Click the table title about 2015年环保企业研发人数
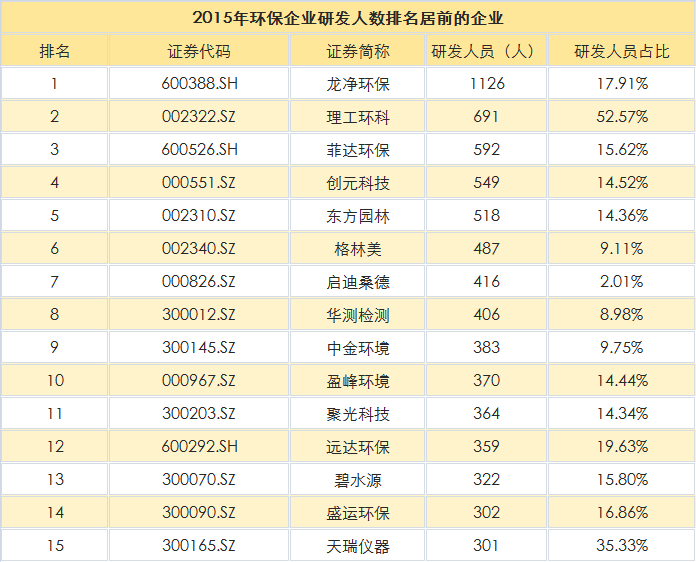Viewport: 696px width, 562px height. pyautogui.click(x=348, y=18)
